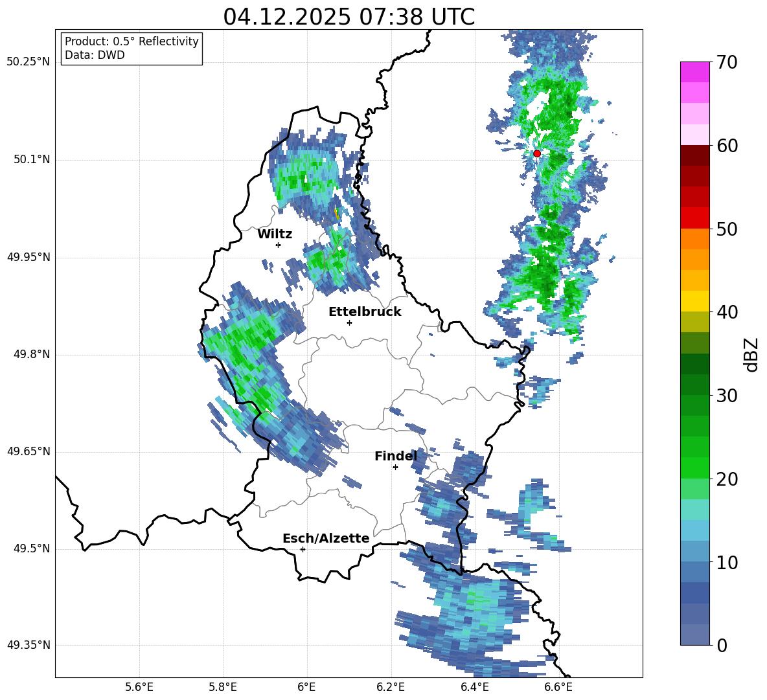Click the 49.95°N latitude label
The image size is (767, 700).
click(29, 257)
